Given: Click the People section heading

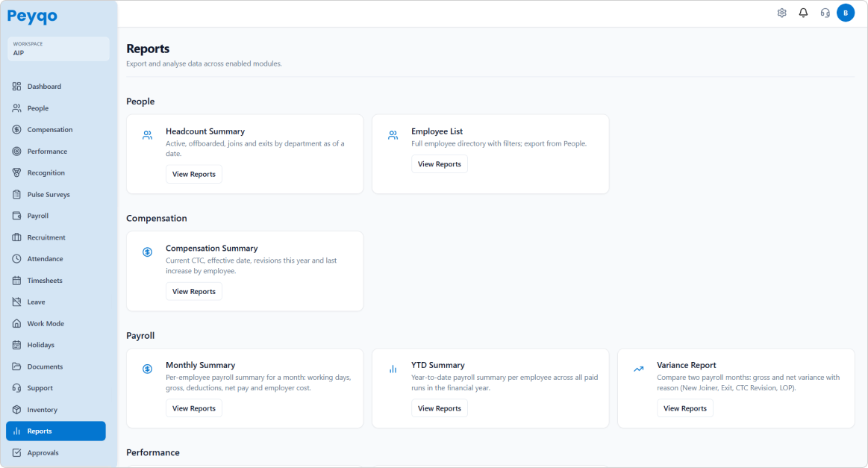Looking at the screenshot, I should click(140, 102).
